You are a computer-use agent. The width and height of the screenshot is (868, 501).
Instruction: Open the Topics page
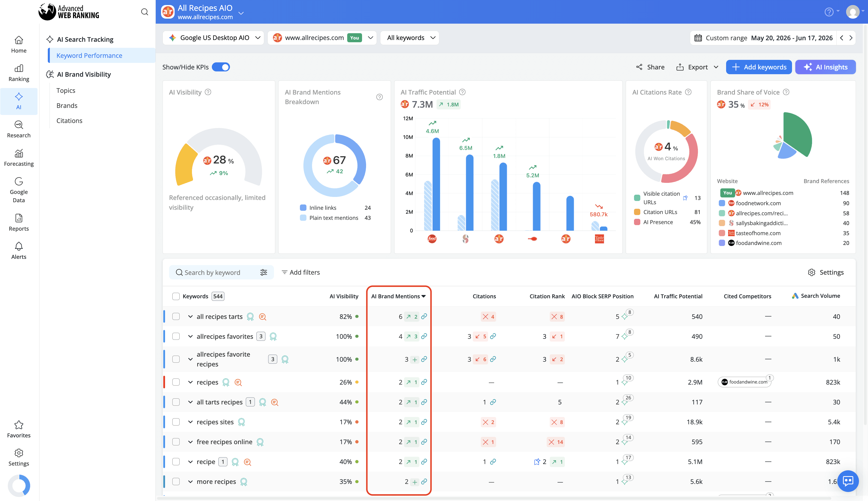pos(66,91)
